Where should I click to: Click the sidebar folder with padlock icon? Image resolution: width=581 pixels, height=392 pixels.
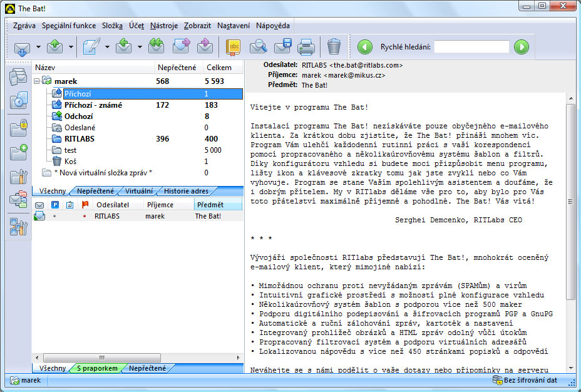tap(19, 128)
